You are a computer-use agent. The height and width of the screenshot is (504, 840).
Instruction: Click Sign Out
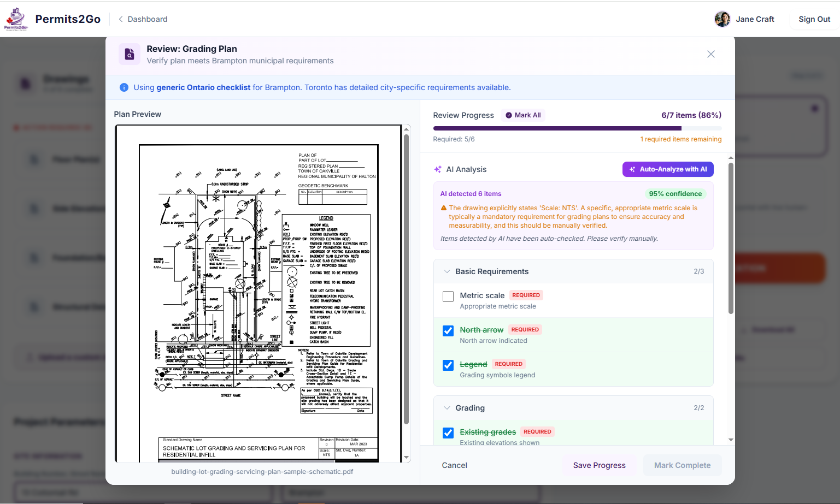click(814, 19)
